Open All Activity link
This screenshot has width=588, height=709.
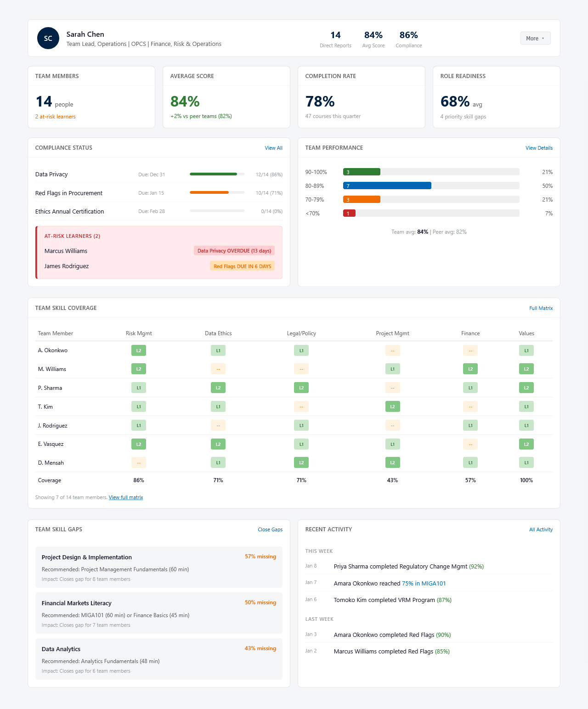[541, 529]
